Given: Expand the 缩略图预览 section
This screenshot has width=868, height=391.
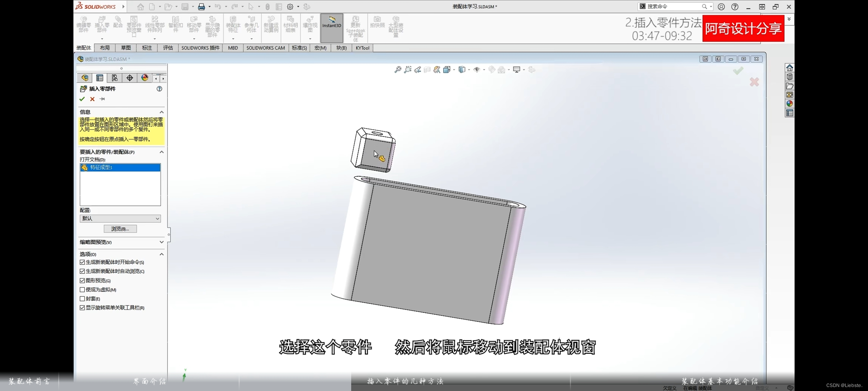Looking at the screenshot, I should coord(161,242).
